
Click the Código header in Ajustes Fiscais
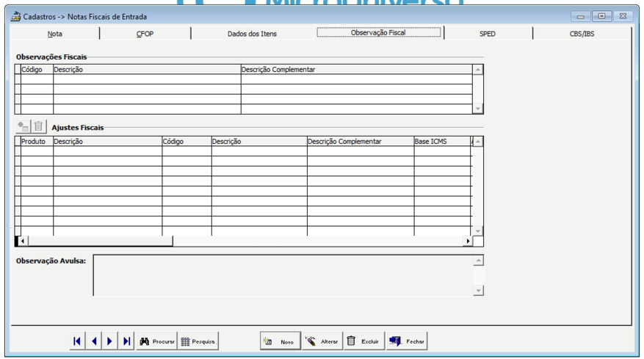pos(187,141)
